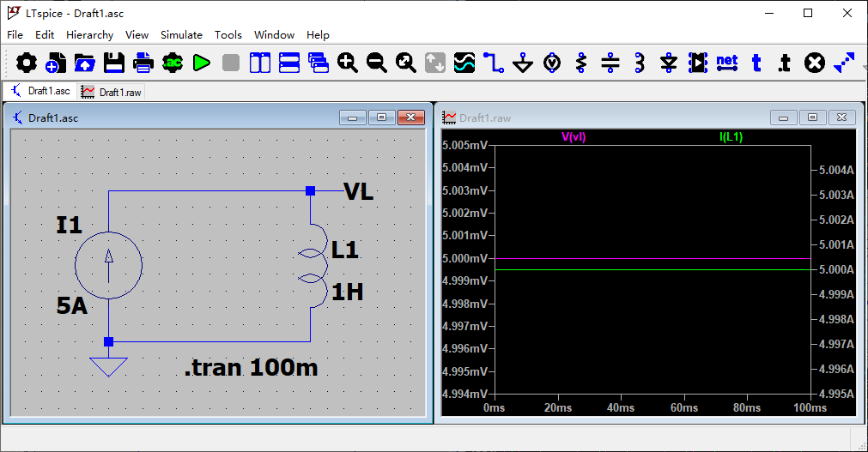
Task: Select the Diode component tool
Action: pyautogui.click(x=669, y=63)
